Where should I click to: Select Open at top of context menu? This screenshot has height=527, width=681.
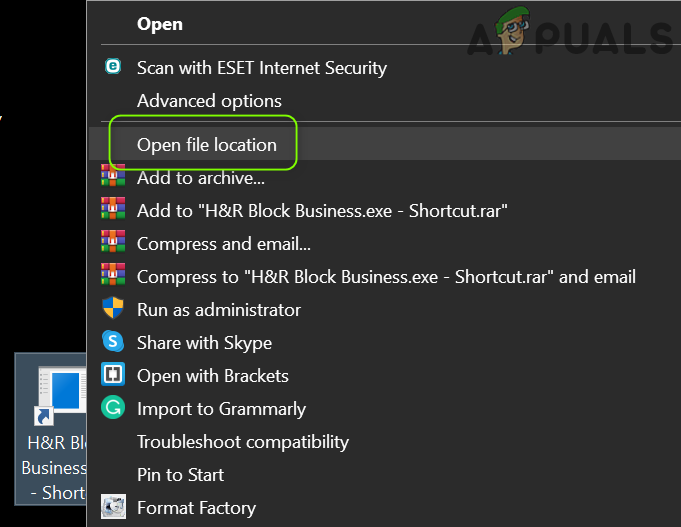[160, 24]
